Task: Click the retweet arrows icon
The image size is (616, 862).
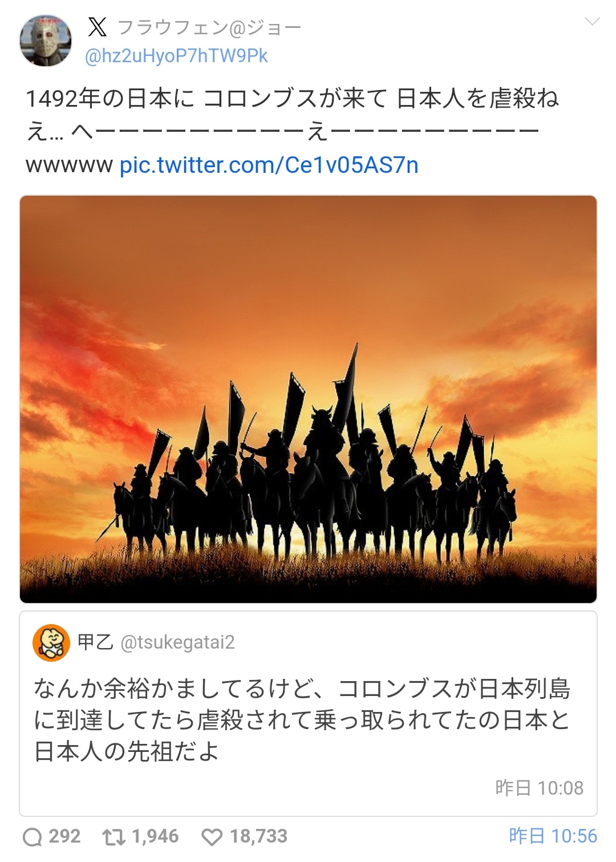Action: pyautogui.click(x=114, y=837)
